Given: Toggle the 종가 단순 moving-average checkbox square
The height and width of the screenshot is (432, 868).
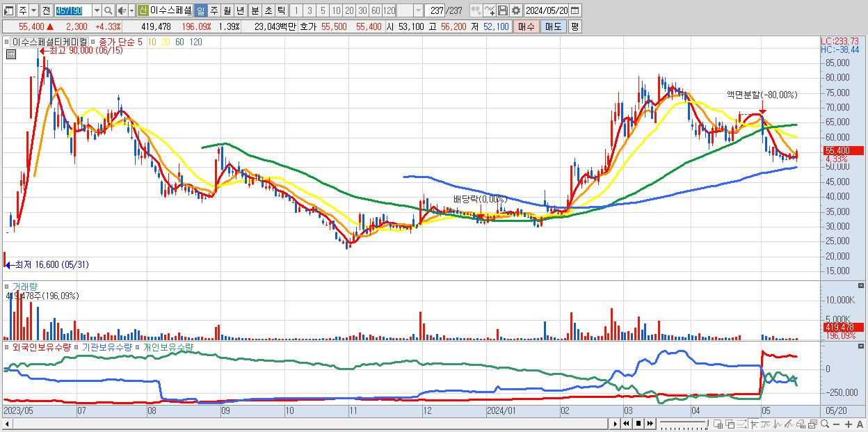Looking at the screenshot, I should coord(92,42).
